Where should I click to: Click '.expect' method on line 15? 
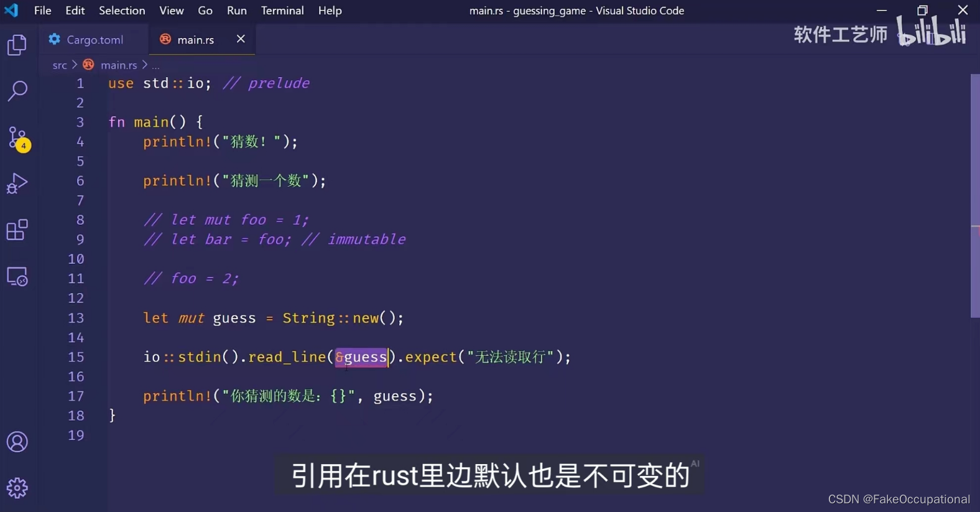point(427,357)
